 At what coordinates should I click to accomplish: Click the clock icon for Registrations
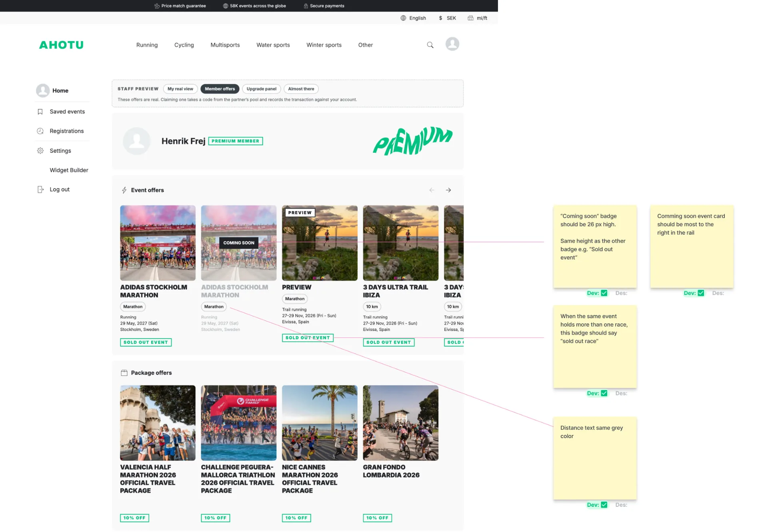pyautogui.click(x=40, y=131)
